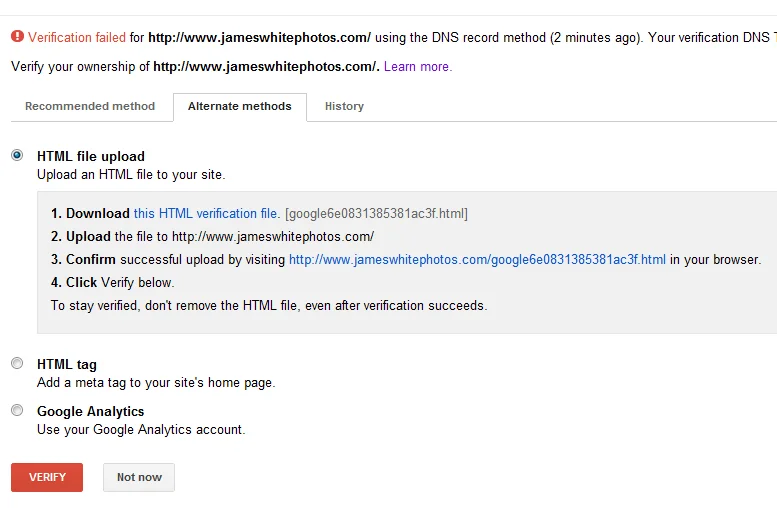Image resolution: width=777 pixels, height=508 pixels.
Task: Select the HTML file upload radio button
Action: pos(17,155)
